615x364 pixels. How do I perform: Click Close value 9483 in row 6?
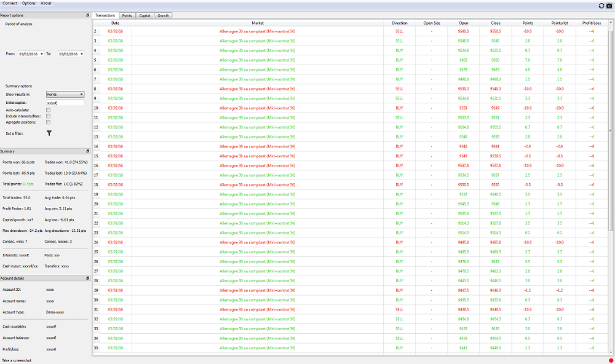pos(495,70)
